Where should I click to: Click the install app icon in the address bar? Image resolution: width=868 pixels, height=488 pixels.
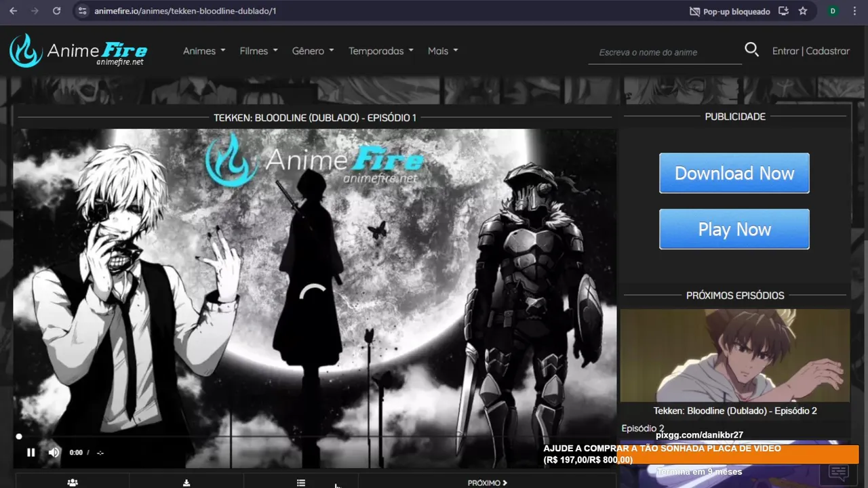click(x=784, y=11)
